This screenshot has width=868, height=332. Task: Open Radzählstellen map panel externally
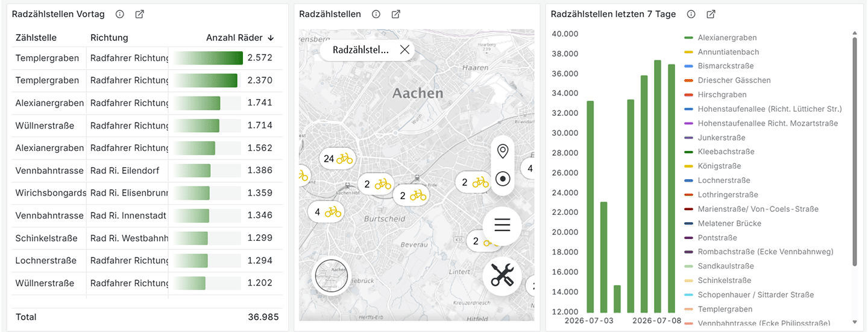tap(396, 14)
